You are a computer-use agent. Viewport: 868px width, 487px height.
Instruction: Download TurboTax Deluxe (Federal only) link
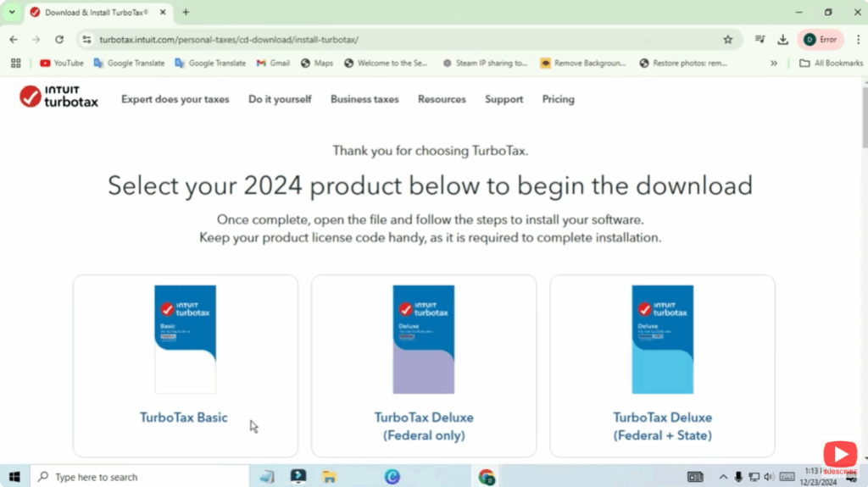tap(424, 426)
